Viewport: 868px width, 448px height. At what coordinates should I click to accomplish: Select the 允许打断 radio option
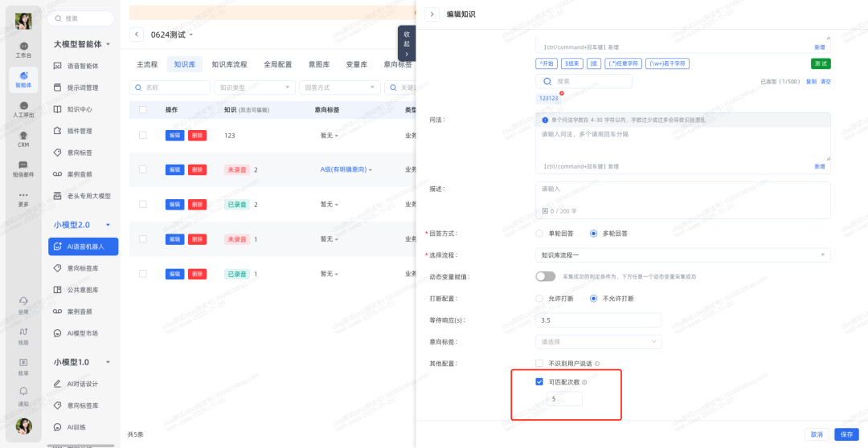540,299
